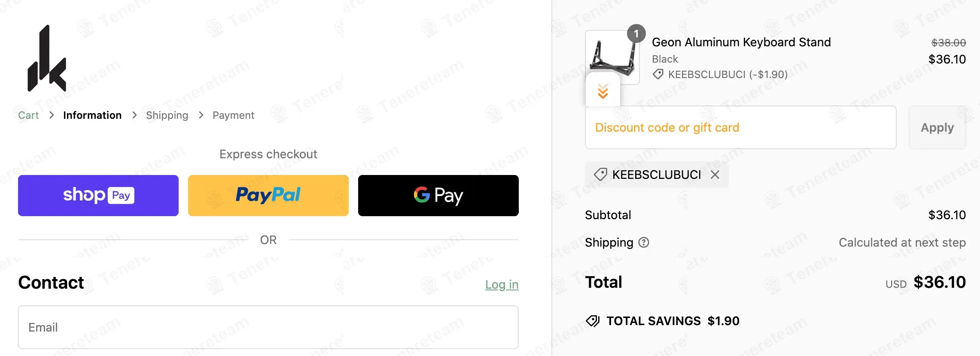Image resolution: width=980 pixels, height=356 pixels.
Task: Click the store logo at top left
Action: [x=47, y=58]
